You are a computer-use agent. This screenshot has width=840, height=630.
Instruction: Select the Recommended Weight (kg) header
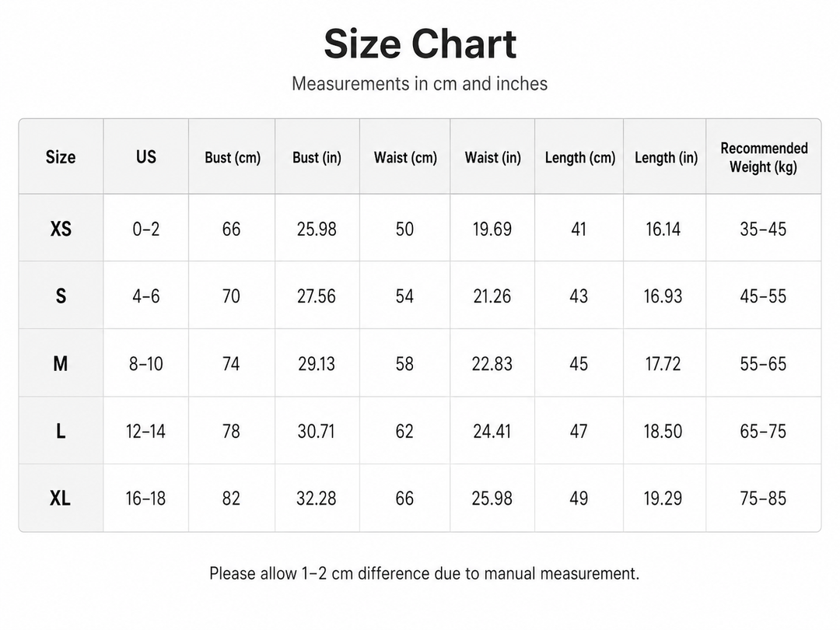click(764, 157)
